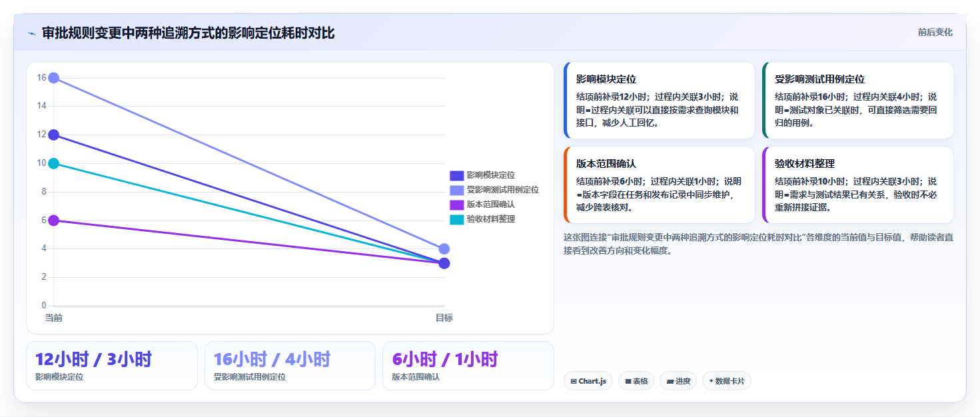The height and width of the screenshot is (417, 980).
Task: Open the 版本范围确认 explanation card heading
Action: pos(606,164)
